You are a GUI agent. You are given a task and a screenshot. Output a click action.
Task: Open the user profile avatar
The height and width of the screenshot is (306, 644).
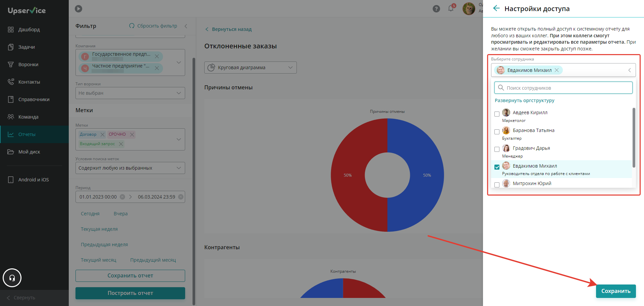[x=469, y=9]
